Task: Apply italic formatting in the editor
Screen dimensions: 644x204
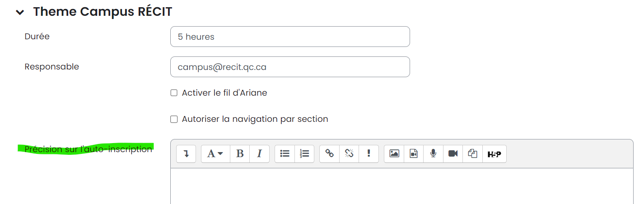Action: (259, 154)
